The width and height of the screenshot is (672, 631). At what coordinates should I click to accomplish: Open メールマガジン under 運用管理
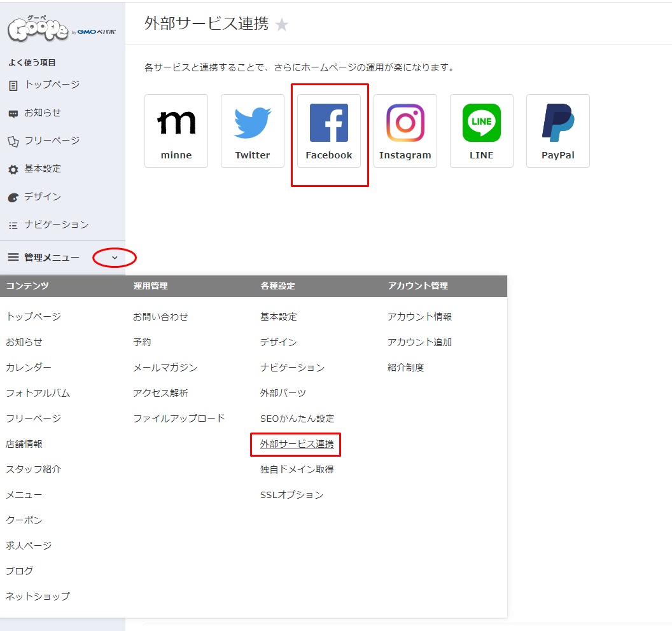tap(165, 368)
